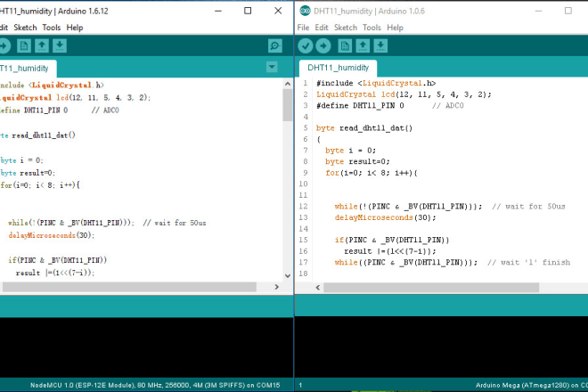Click 'delayMicroseconds(30);' line in 1.0.6 editor
The image size is (588, 392).
click(x=385, y=217)
